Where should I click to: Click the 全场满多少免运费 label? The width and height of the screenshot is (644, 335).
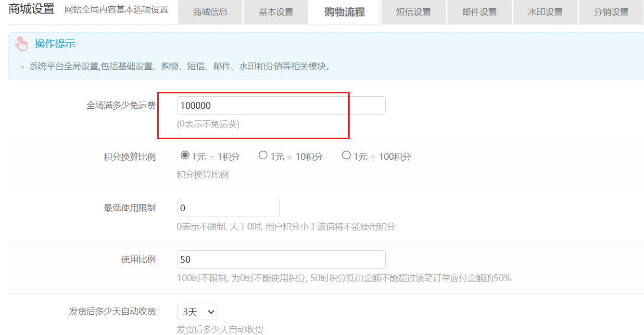121,105
